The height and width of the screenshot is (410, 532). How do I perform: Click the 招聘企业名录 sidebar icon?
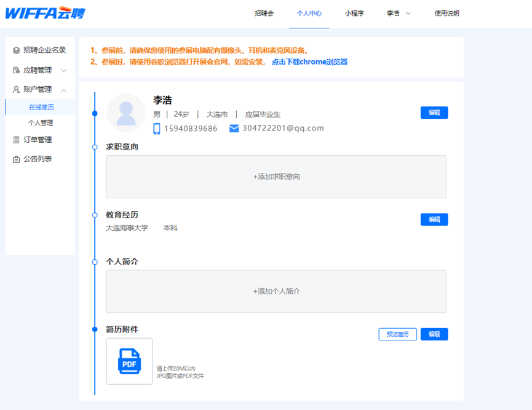click(17, 50)
